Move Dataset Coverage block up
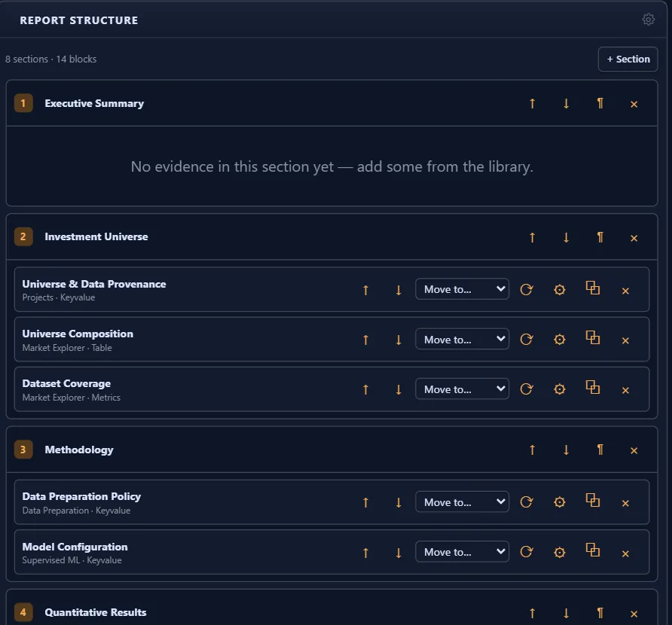This screenshot has height=625, width=672. coord(365,389)
